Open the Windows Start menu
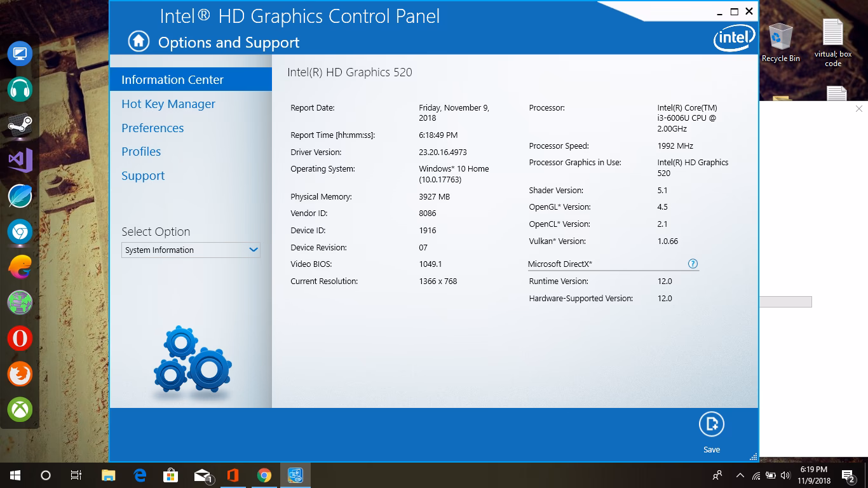The image size is (868, 488). tap(13, 475)
